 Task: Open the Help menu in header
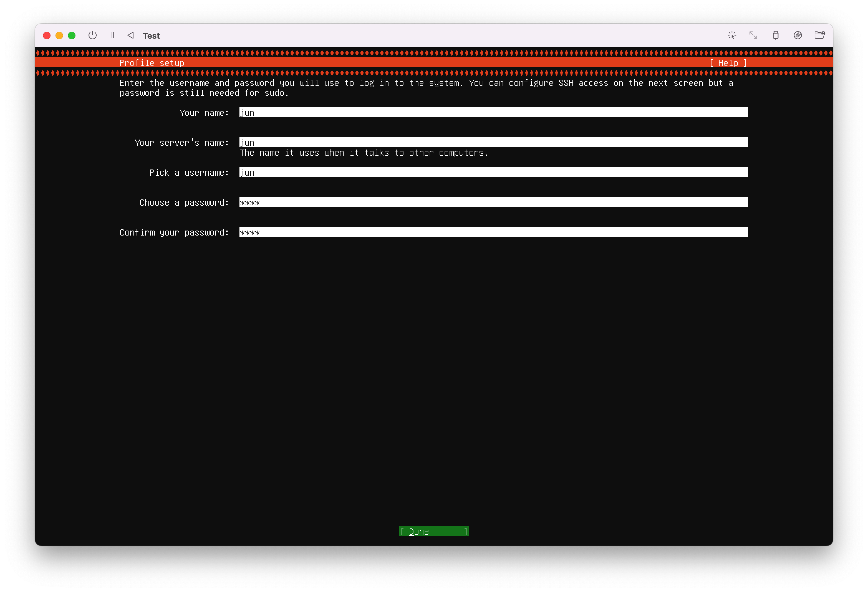click(x=728, y=63)
